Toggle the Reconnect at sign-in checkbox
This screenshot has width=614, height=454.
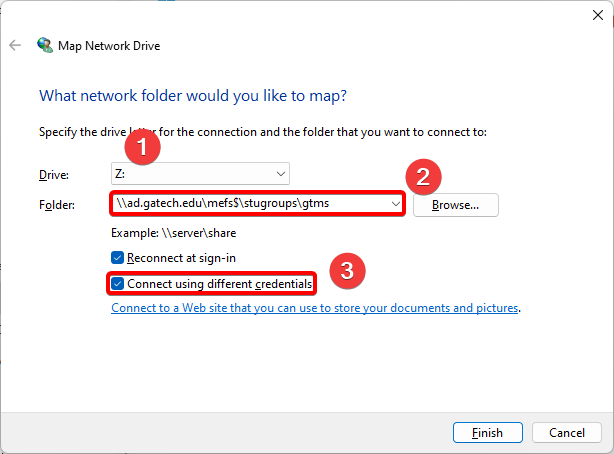click(x=118, y=257)
